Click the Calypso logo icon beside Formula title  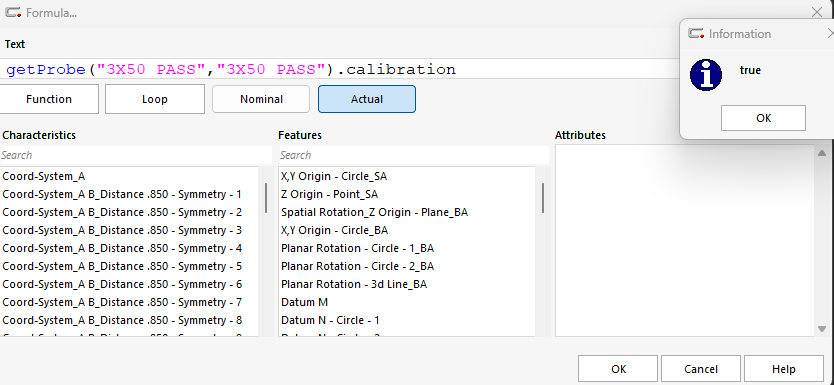[13, 13]
